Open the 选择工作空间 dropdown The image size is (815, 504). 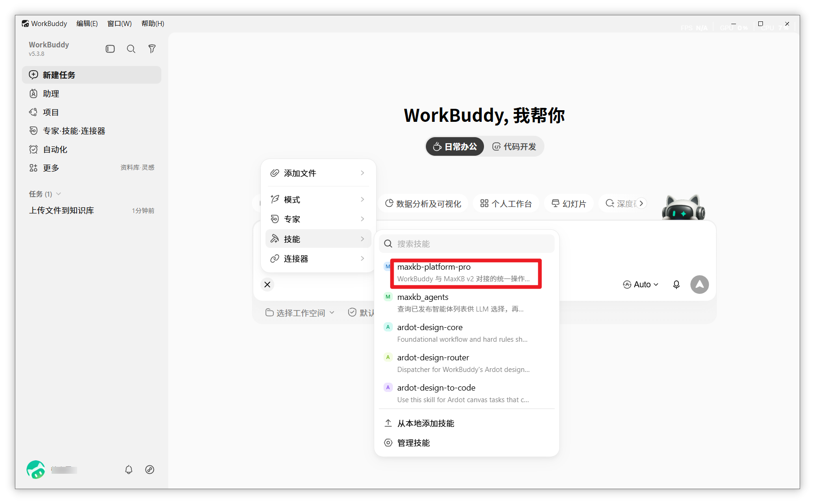tap(300, 313)
